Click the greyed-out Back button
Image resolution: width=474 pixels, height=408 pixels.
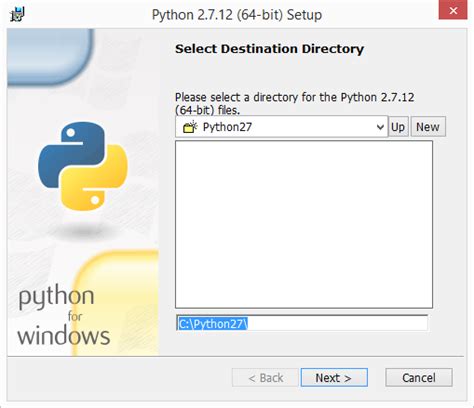[265, 378]
